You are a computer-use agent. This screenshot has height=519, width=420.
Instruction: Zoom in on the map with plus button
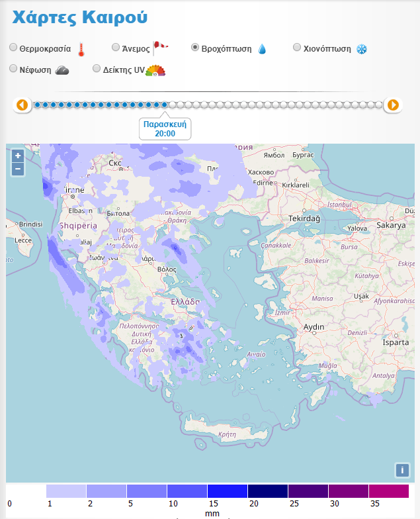[18, 156]
